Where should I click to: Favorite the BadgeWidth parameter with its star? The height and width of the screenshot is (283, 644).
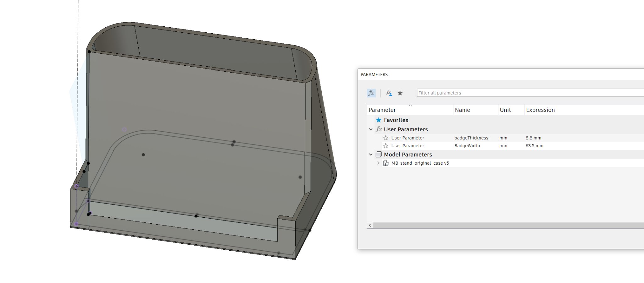click(x=386, y=146)
